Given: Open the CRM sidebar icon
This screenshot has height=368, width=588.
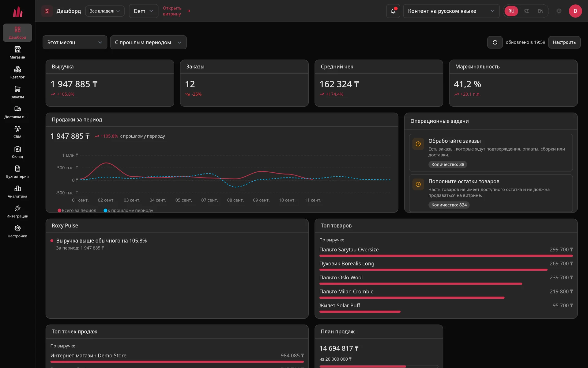Looking at the screenshot, I should (17, 129).
